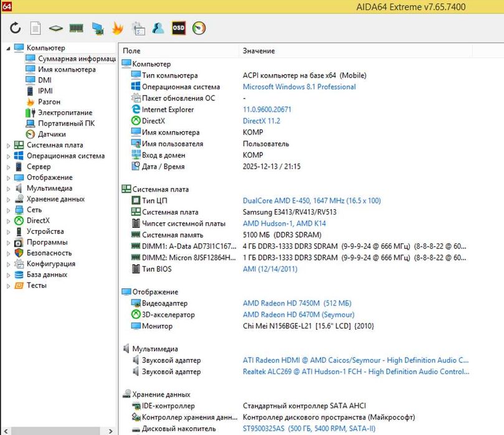Viewport: 504px width, 435px height.
Task: Open the DirectX 11.2 link
Action: coord(261,121)
